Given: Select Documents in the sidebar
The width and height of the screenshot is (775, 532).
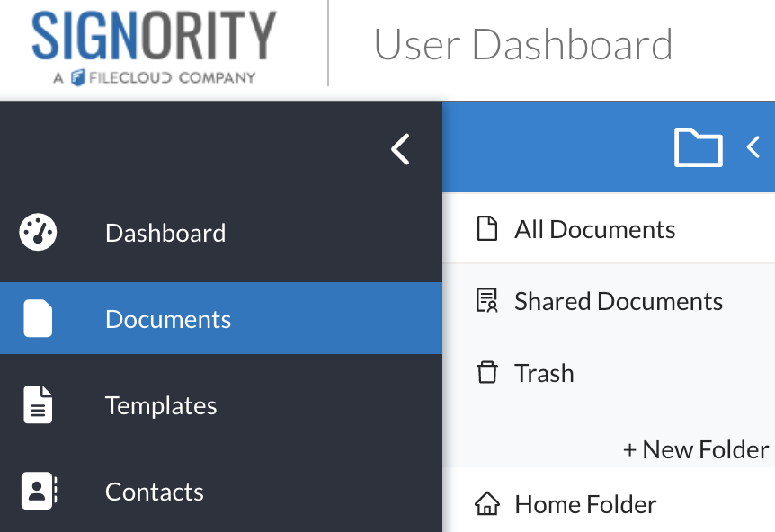Looking at the screenshot, I should 221,319.
